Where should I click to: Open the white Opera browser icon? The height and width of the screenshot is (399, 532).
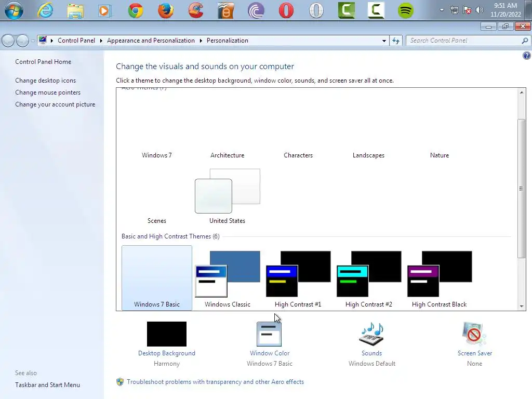[316, 10]
